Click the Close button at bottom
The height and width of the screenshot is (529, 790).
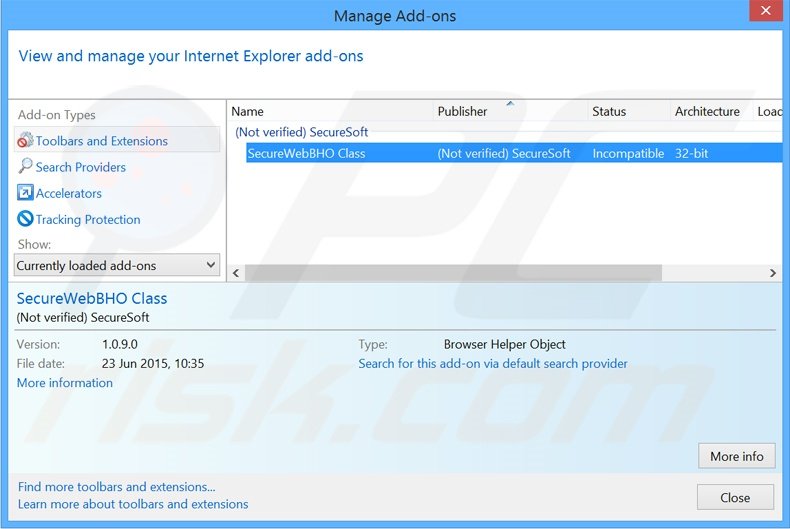coord(735,497)
